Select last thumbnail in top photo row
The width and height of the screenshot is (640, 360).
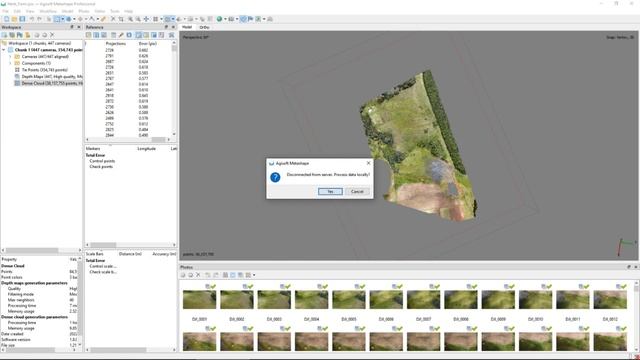click(x=610, y=300)
